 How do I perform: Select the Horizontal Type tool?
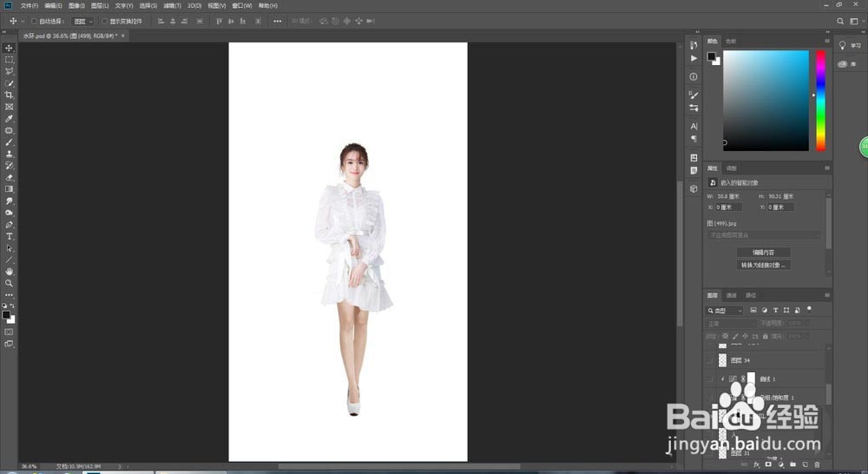(9, 236)
